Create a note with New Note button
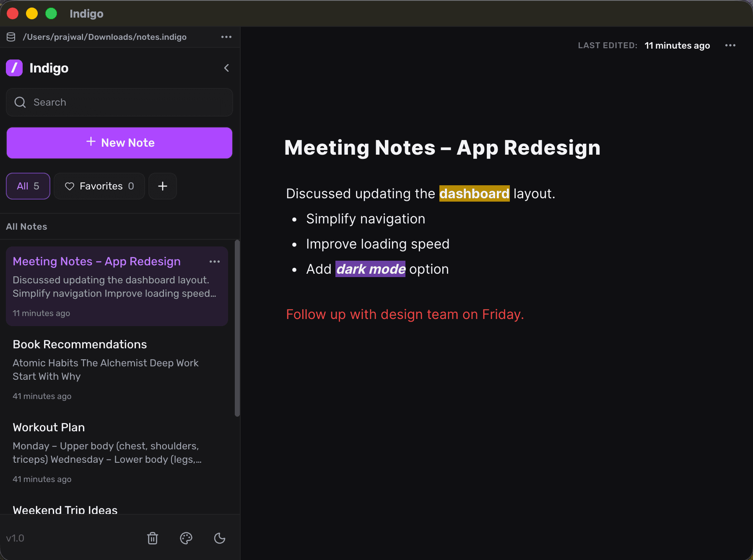Image resolution: width=753 pixels, height=560 pixels. pos(119,143)
